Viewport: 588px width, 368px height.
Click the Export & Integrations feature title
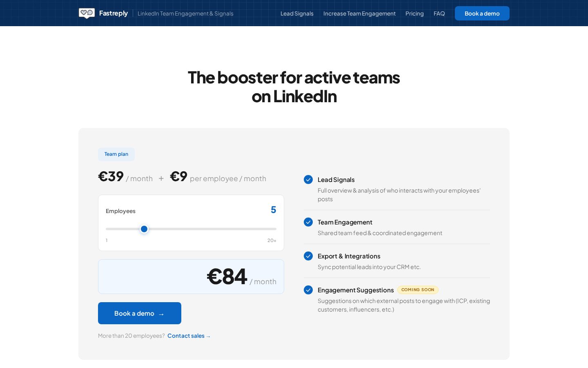[x=349, y=256]
